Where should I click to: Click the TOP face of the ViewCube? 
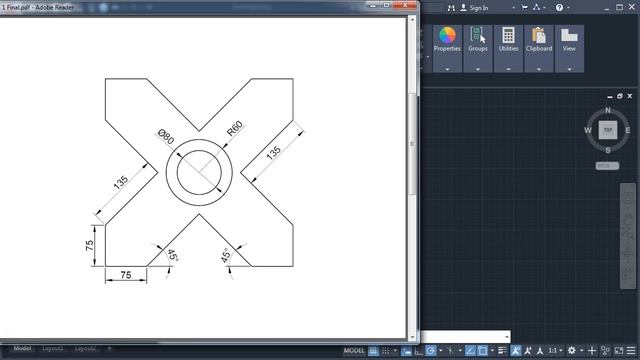pyautogui.click(x=608, y=130)
